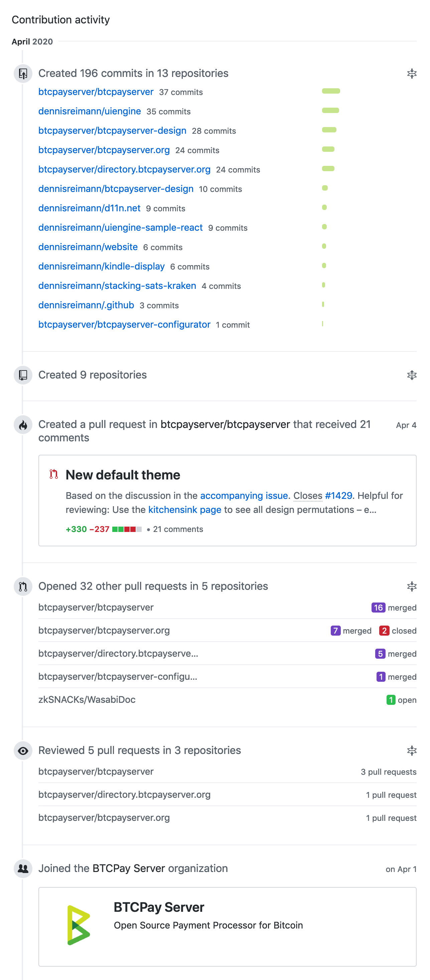The image size is (430, 980).
Task: Click BTCPay Server in the Joined organization heading
Action: pos(129,869)
